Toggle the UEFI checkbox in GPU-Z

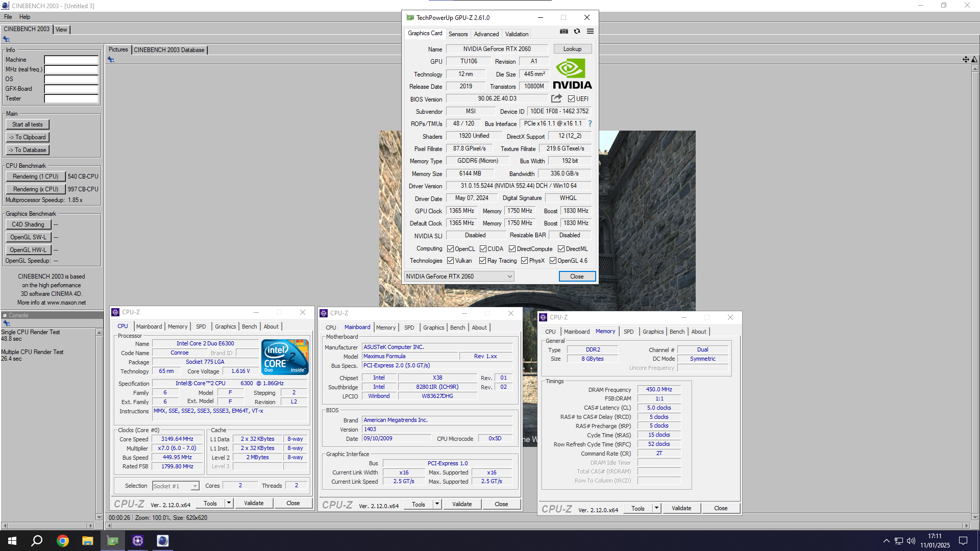coord(571,99)
